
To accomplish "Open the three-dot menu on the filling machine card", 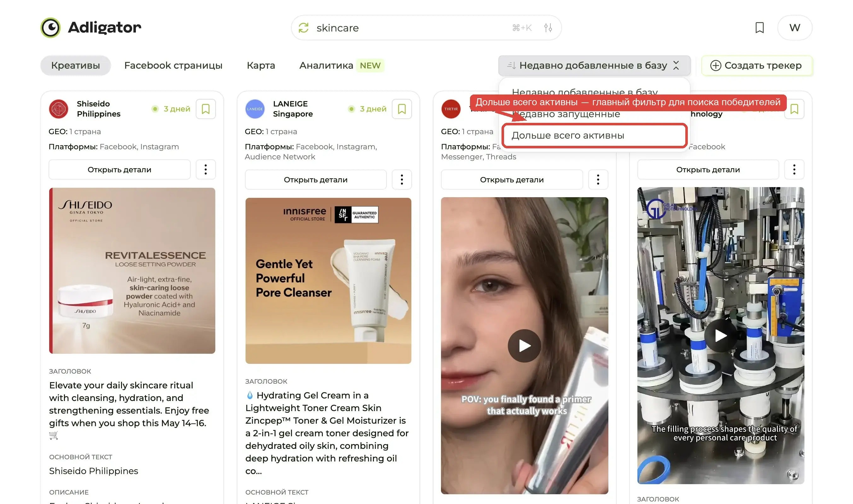I will 794,169.
